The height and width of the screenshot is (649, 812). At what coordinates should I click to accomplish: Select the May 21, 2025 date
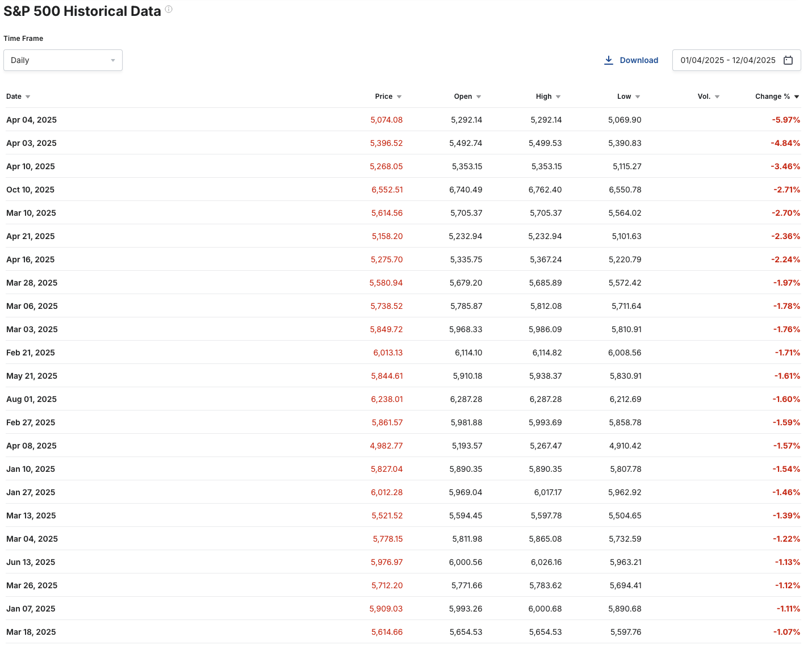32,376
